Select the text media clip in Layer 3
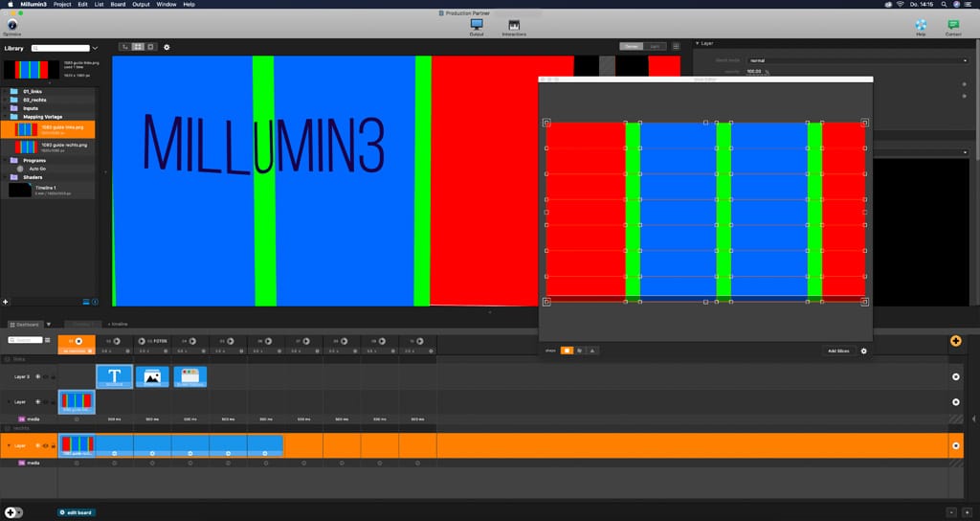 [x=114, y=376]
